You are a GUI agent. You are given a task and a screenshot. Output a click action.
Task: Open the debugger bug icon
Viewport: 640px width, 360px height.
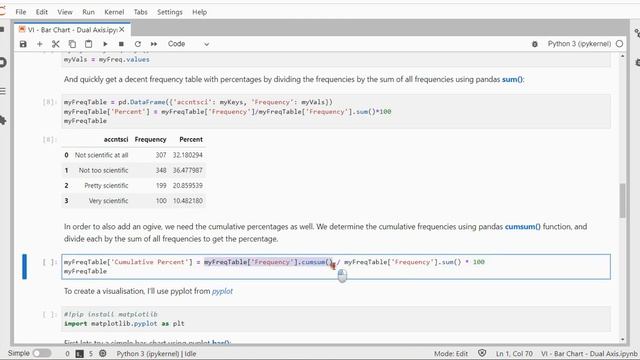(x=535, y=44)
